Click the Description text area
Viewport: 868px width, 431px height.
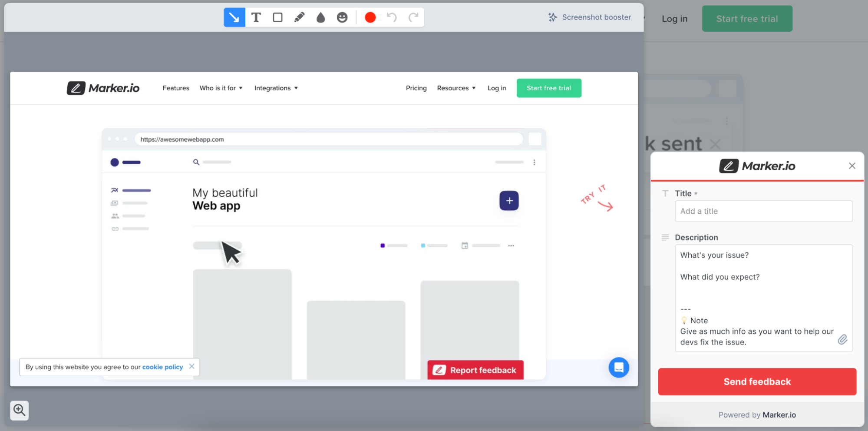tap(763, 298)
